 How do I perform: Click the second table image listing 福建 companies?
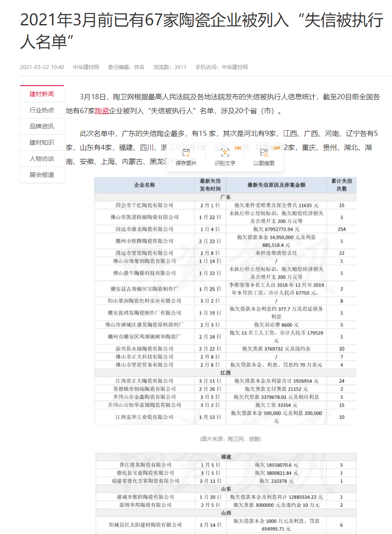pos(225,493)
